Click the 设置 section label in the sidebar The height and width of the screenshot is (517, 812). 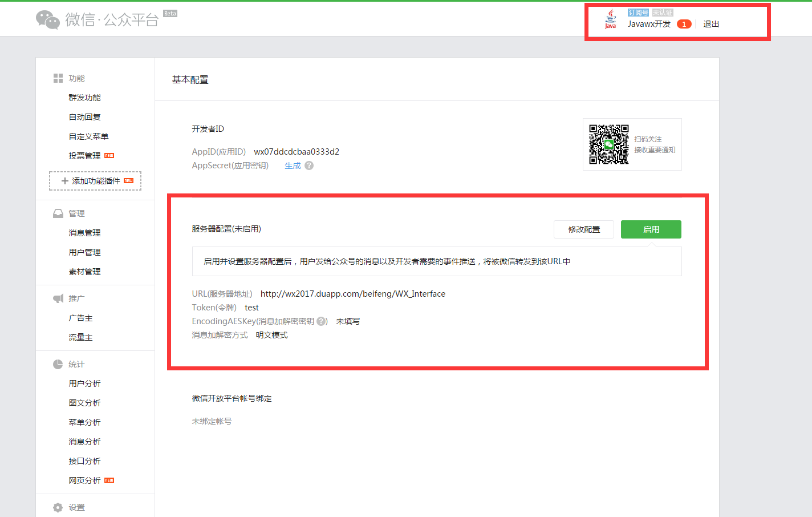[76, 507]
